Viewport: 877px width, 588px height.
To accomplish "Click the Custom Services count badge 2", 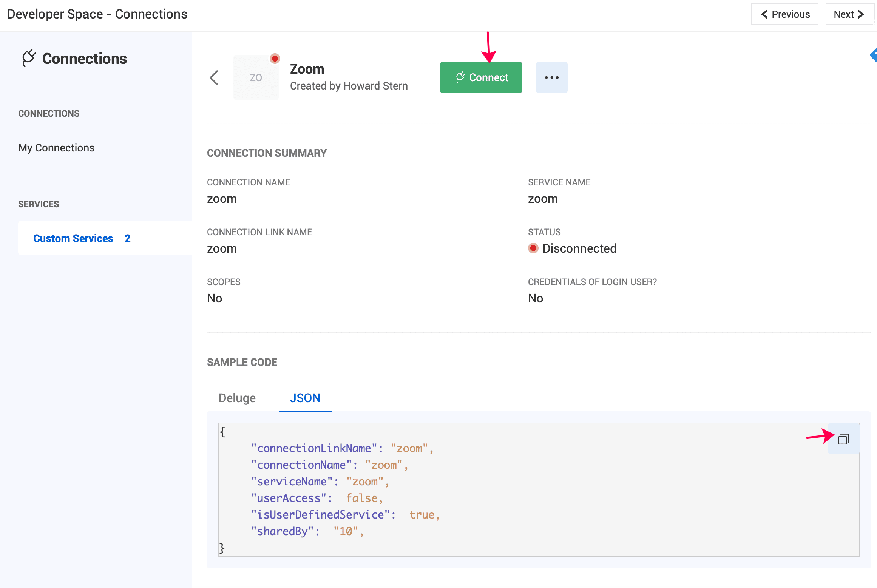I will point(128,238).
